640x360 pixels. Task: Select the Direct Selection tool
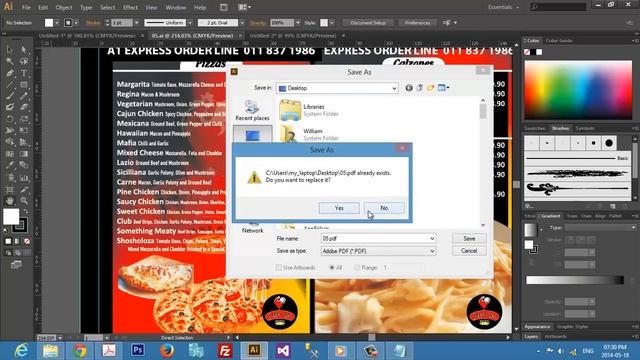click(24, 49)
